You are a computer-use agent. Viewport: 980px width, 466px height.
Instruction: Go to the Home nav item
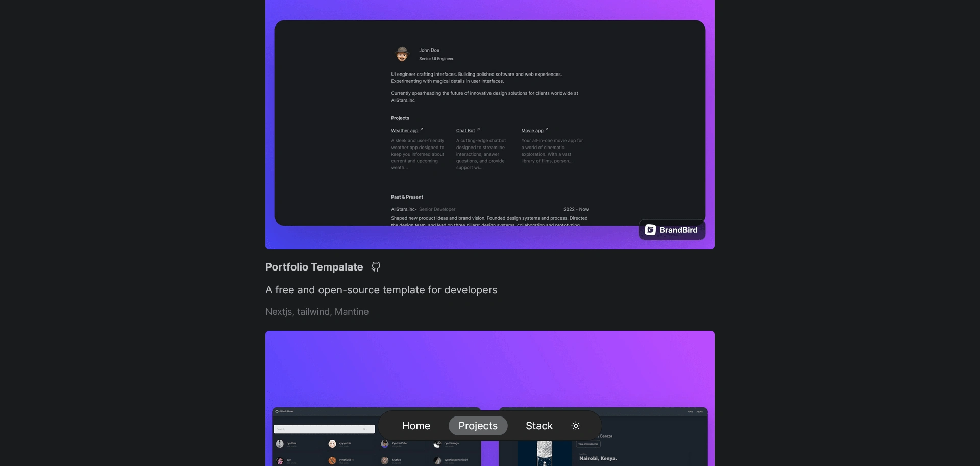tap(416, 426)
